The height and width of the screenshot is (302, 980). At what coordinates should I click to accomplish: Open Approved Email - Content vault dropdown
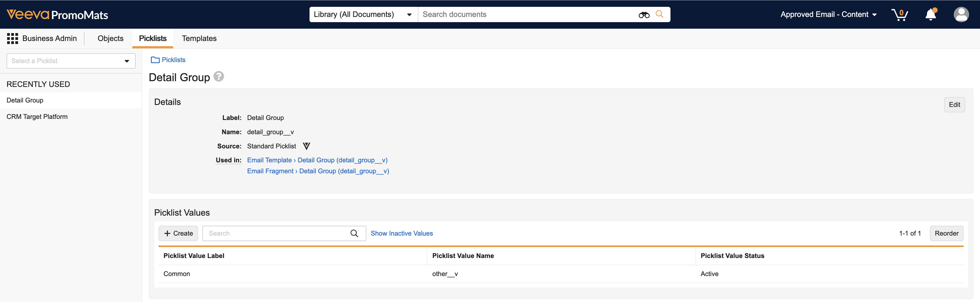(828, 14)
